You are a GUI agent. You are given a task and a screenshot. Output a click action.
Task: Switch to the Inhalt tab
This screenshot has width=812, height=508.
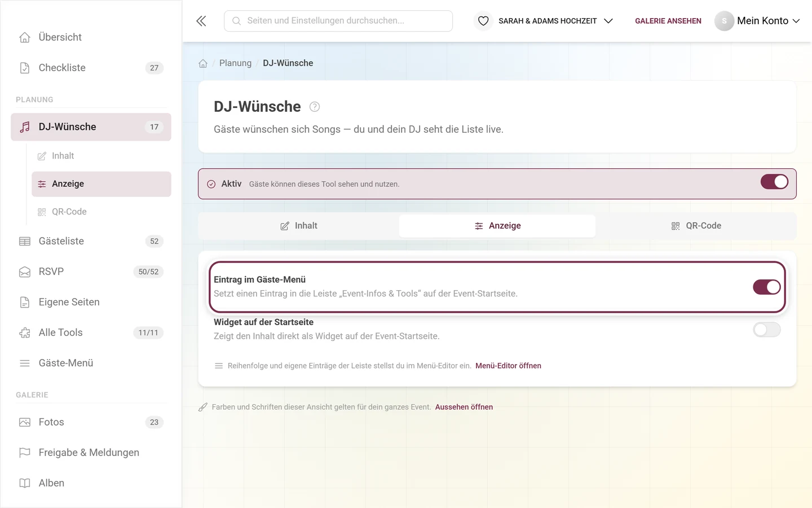pyautogui.click(x=299, y=226)
